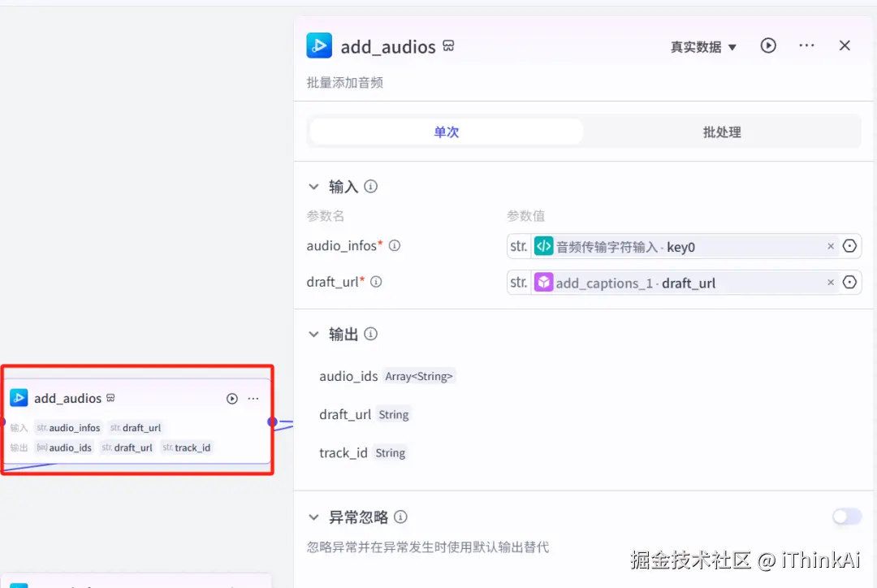Click the debug icon beside add_audios title
The height and width of the screenshot is (588, 877).
point(448,46)
